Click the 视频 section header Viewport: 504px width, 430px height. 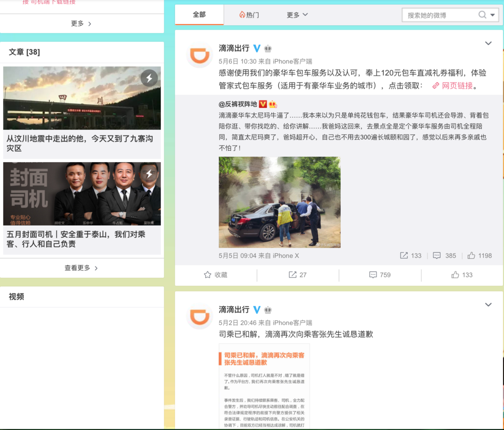coord(17,297)
